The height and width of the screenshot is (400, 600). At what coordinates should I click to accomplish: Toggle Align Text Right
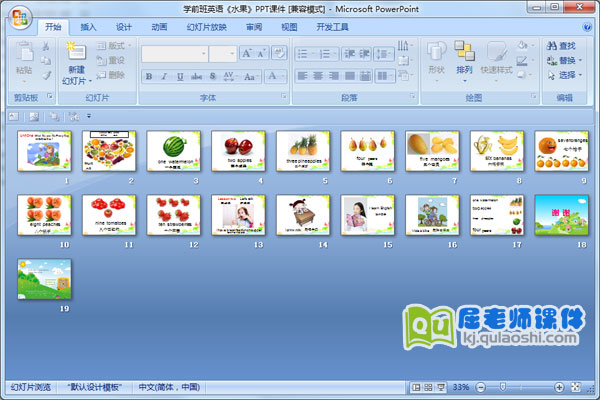click(334, 76)
